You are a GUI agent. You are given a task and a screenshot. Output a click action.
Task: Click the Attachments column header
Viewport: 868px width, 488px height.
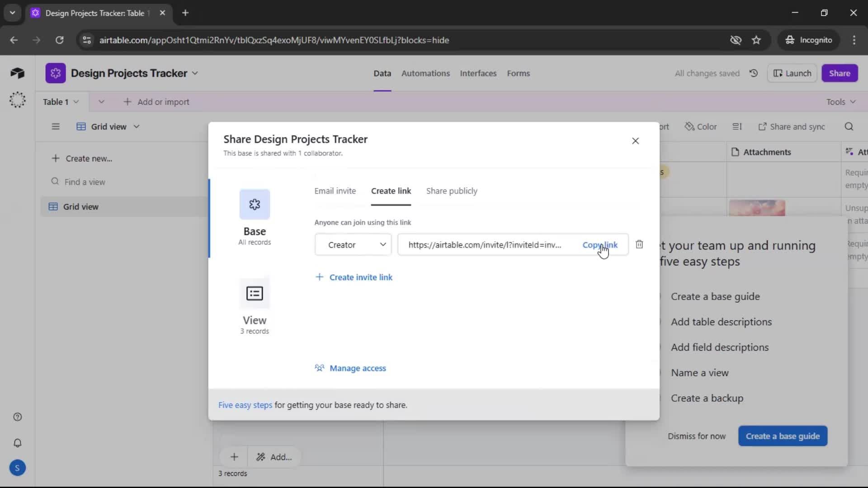coord(783,152)
